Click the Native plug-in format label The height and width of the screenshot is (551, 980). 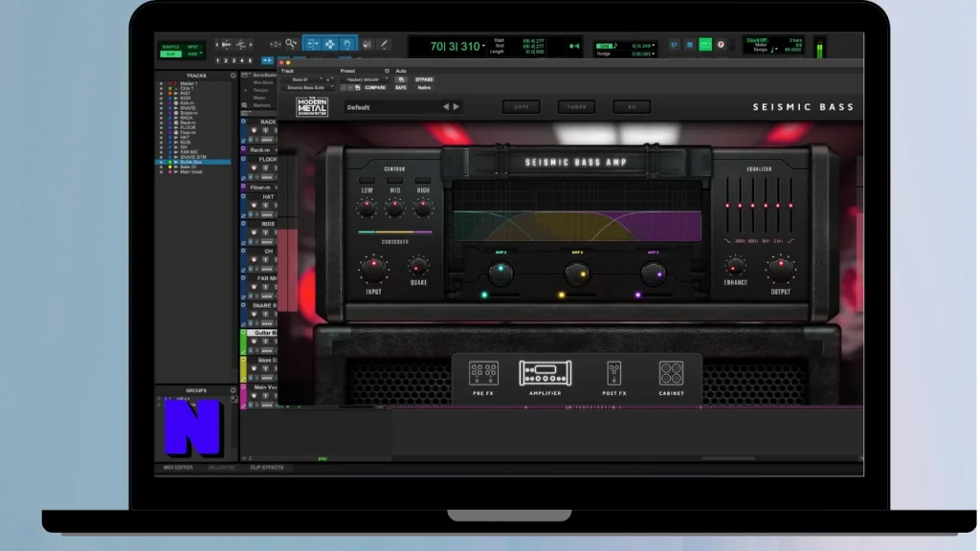pyautogui.click(x=424, y=87)
